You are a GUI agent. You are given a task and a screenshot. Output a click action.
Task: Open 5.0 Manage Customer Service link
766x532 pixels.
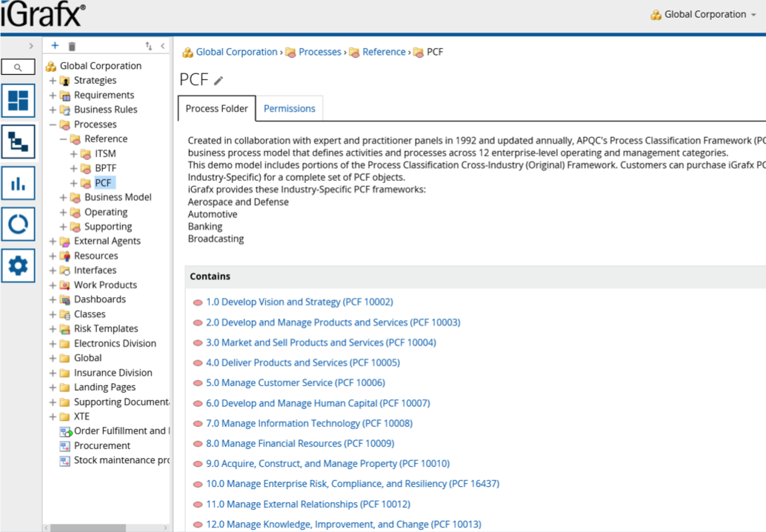tap(296, 383)
